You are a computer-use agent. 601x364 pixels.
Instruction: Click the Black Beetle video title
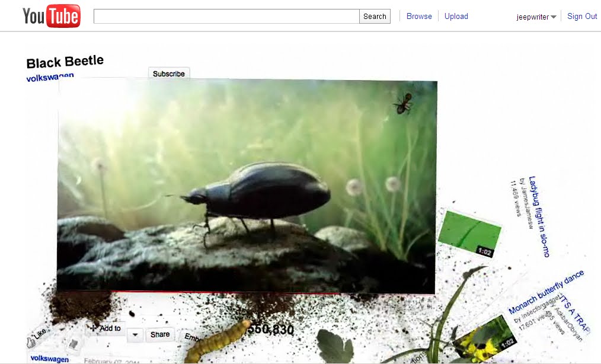click(65, 62)
